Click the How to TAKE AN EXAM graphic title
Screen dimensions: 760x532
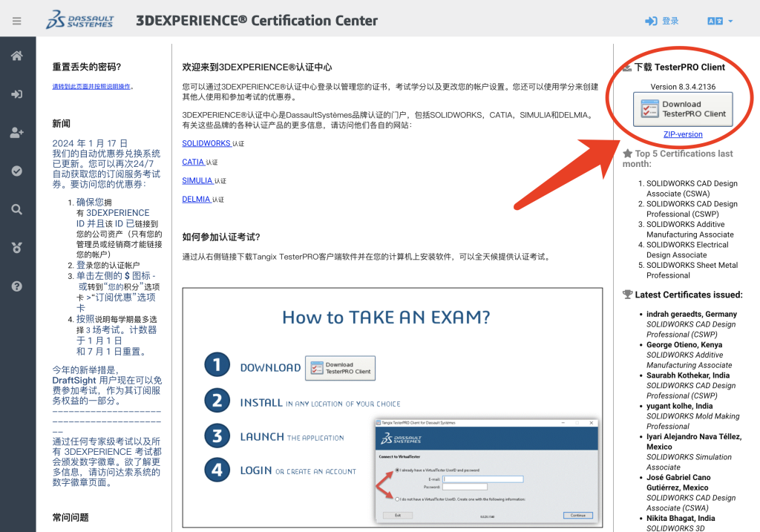[x=386, y=318]
